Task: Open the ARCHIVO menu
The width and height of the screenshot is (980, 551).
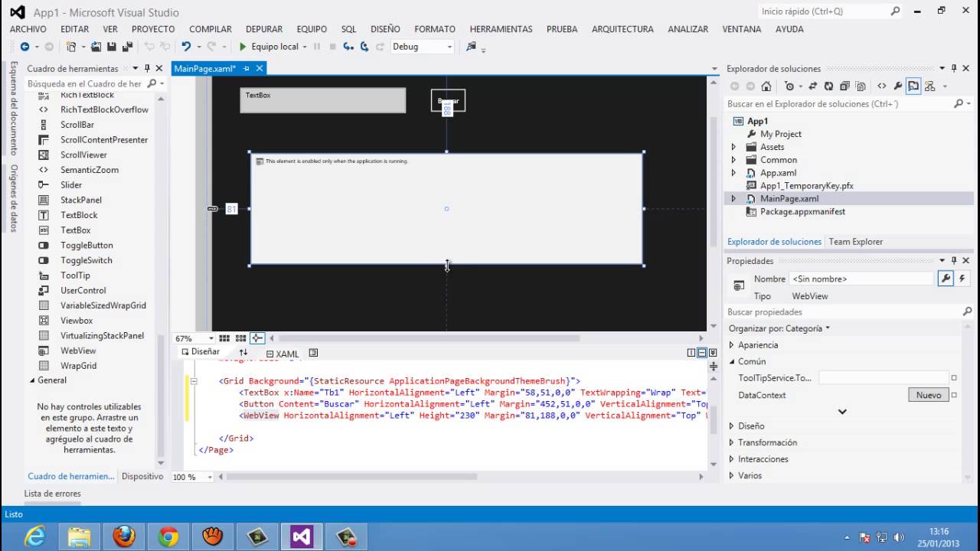Action: [28, 29]
